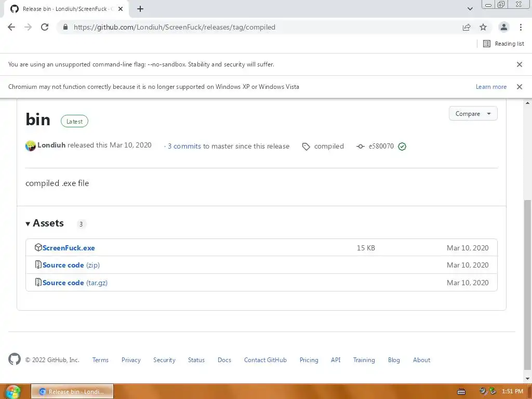
Task: Click the compiled tag icon
Action: [x=306, y=147]
